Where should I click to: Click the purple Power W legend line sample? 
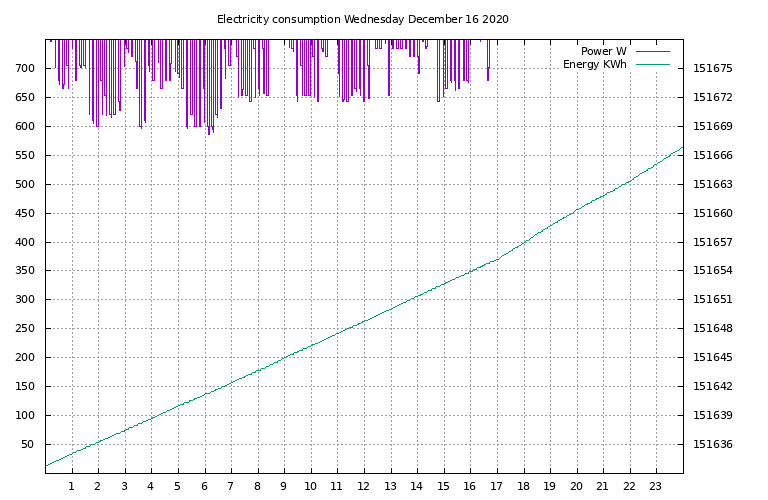pos(651,51)
